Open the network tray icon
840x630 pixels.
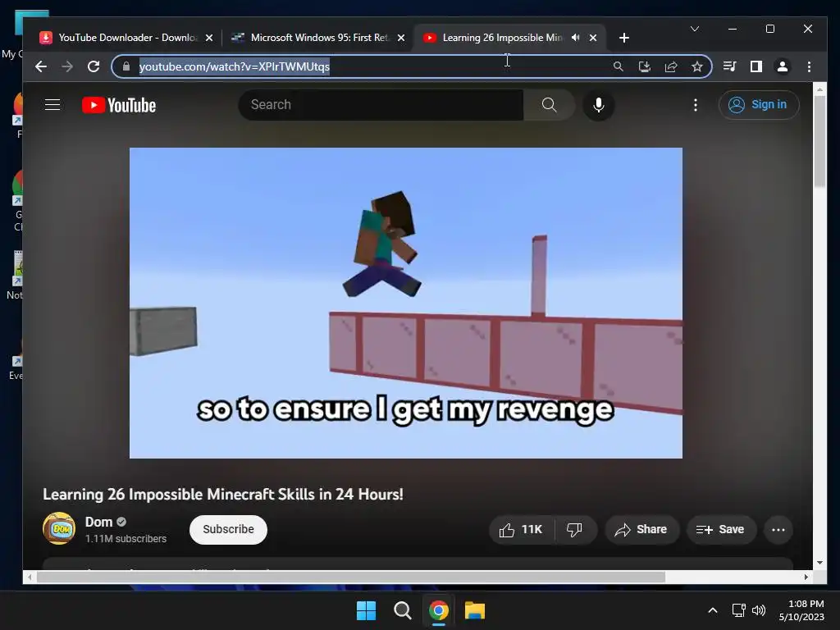click(739, 610)
